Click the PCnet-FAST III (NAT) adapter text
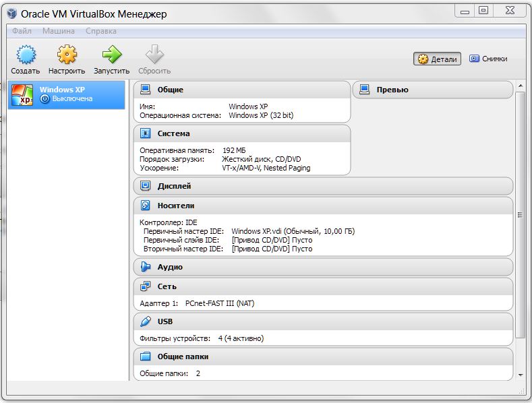Screen dimensions: 532x403 click(x=220, y=303)
